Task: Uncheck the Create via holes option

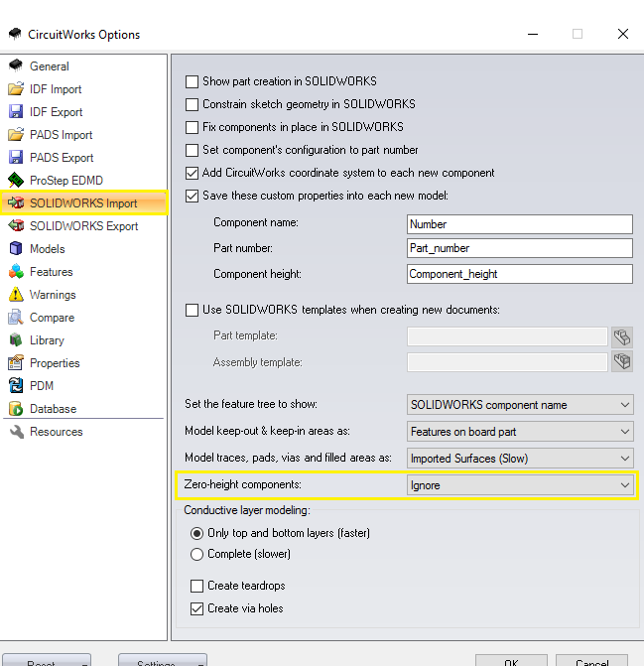Action: pos(196,608)
